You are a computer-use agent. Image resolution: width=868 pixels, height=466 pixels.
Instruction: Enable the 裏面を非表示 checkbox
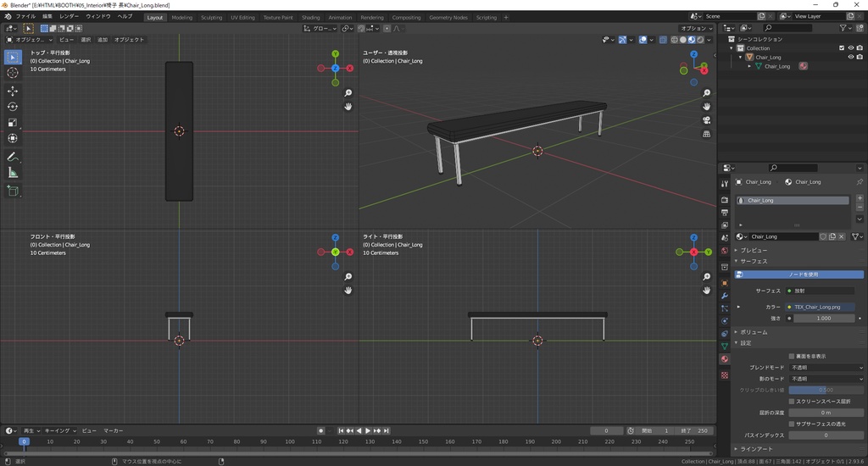pos(792,356)
